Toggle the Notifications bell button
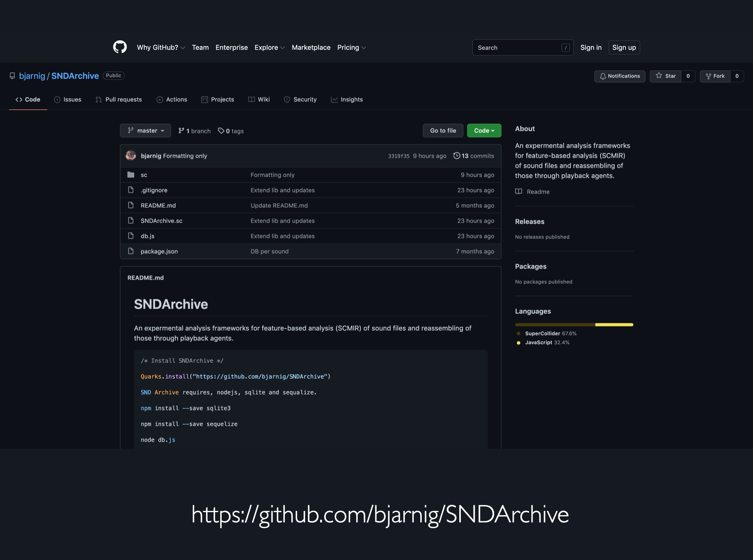This screenshot has height=560, width=753. (620, 76)
